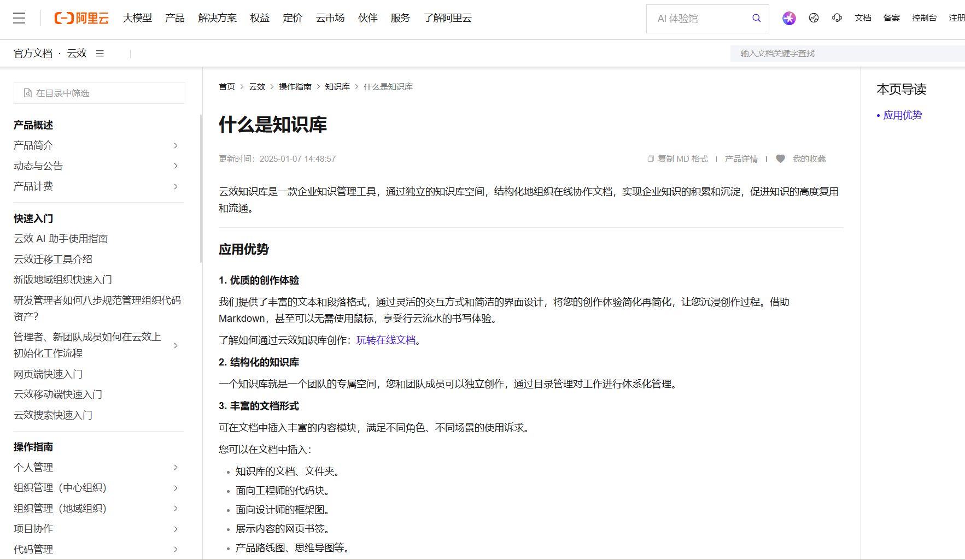Click 官方文档 link in sub-header

[33, 54]
